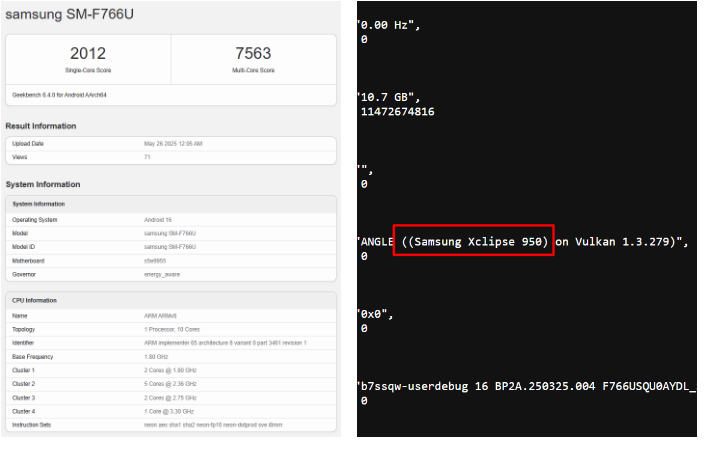The width and height of the screenshot is (706, 451).
Task: Select build ID 'BP2A.250325.004' in the terminal
Action: pos(545,386)
